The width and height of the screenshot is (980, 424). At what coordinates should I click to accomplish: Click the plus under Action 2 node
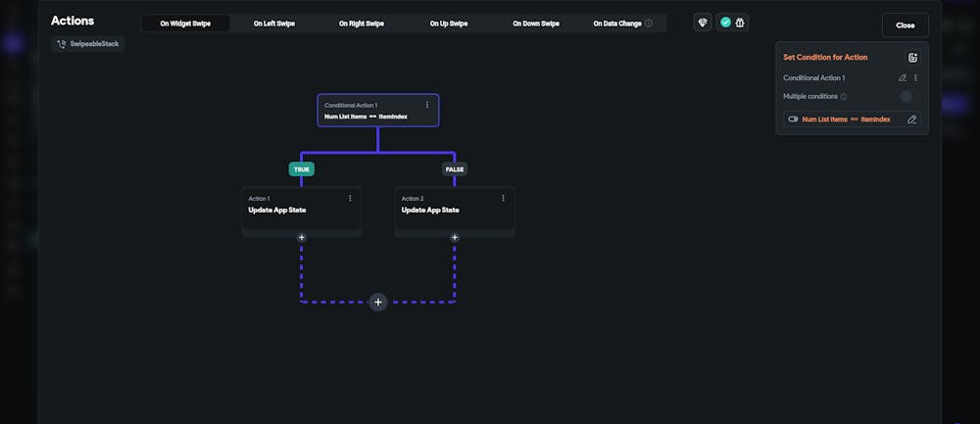tap(455, 237)
